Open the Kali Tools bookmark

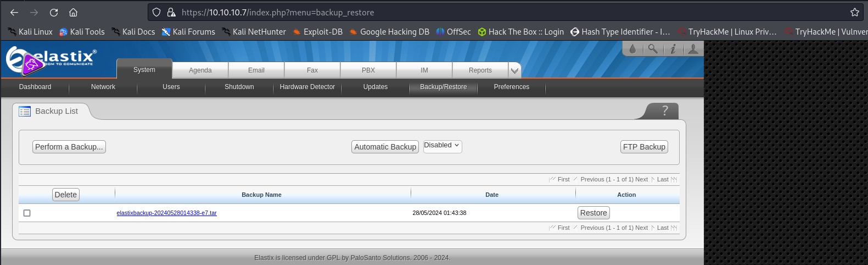click(82, 32)
